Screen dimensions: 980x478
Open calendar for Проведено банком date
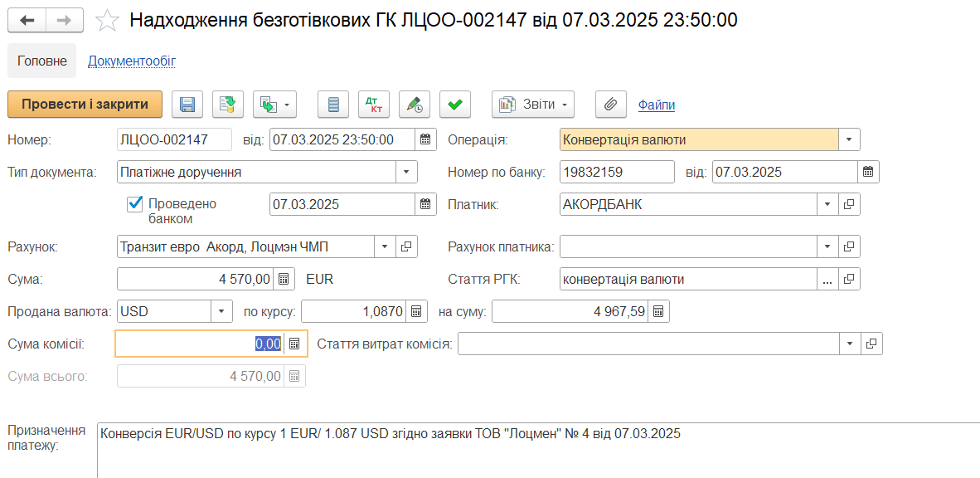click(x=425, y=204)
